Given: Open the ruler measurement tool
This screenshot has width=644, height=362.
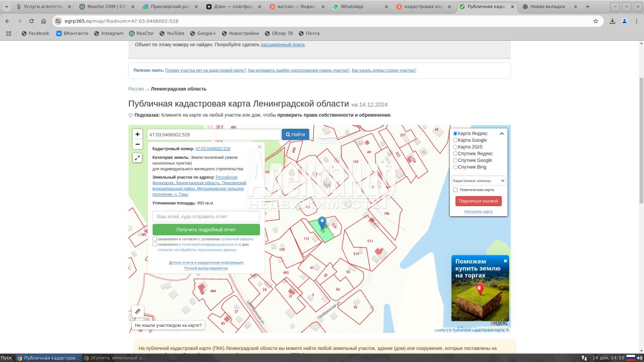Looking at the screenshot, I should click(x=138, y=311).
